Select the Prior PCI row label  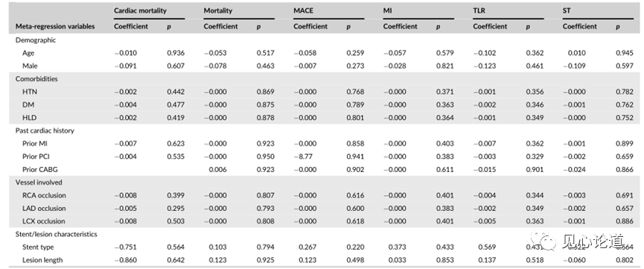(36, 156)
